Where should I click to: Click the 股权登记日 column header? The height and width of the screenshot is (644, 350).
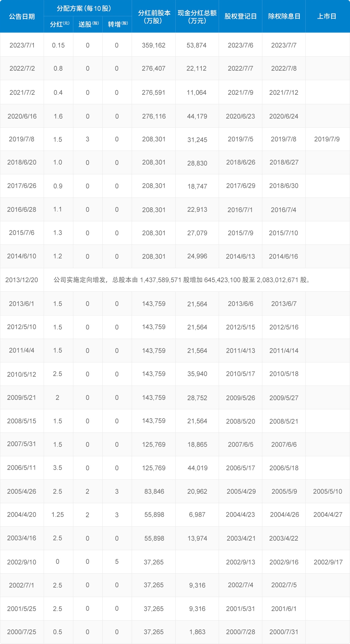(241, 16)
